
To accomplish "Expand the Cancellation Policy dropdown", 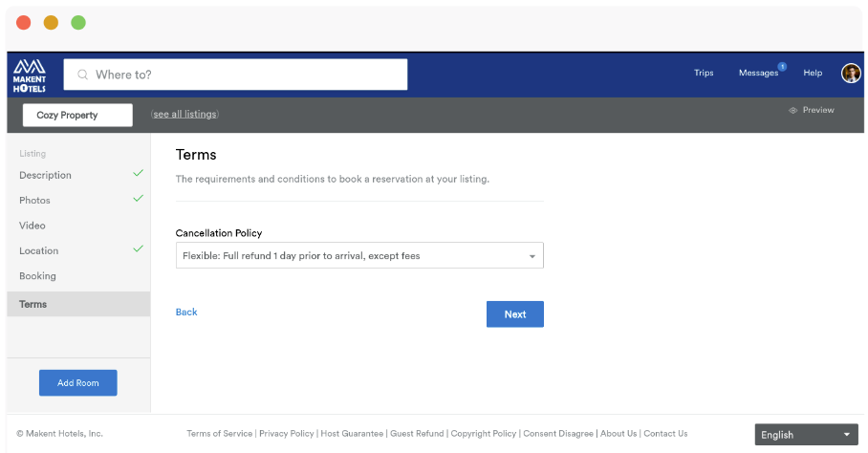I will click(x=359, y=255).
